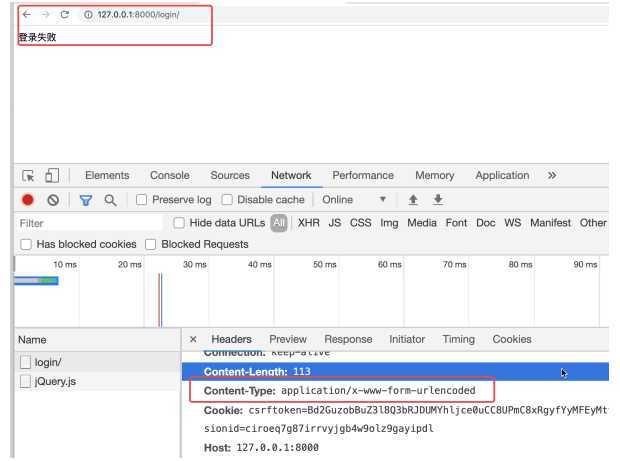This screenshot has width=620, height=461.
Task: Select the login/ request row
Action: (97, 362)
